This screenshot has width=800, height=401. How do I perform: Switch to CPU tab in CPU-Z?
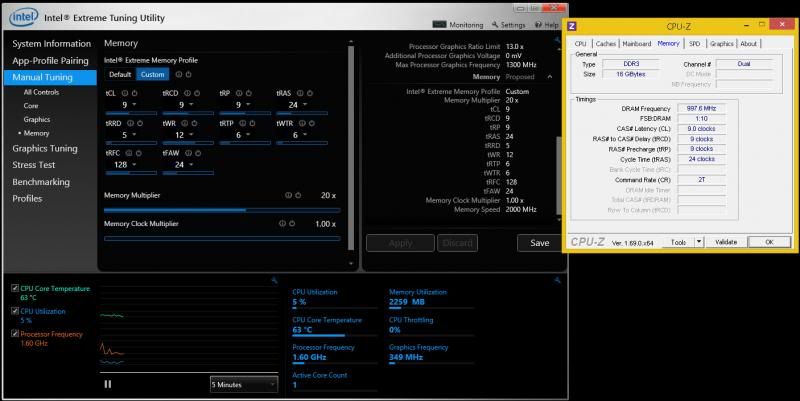581,44
